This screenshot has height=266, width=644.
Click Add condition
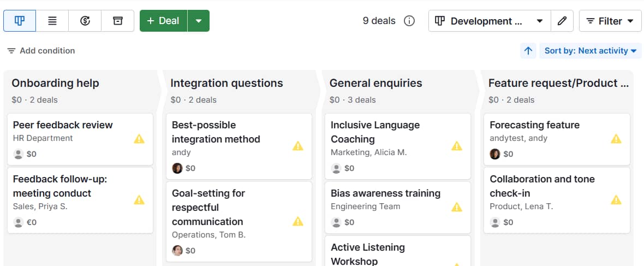point(41,51)
